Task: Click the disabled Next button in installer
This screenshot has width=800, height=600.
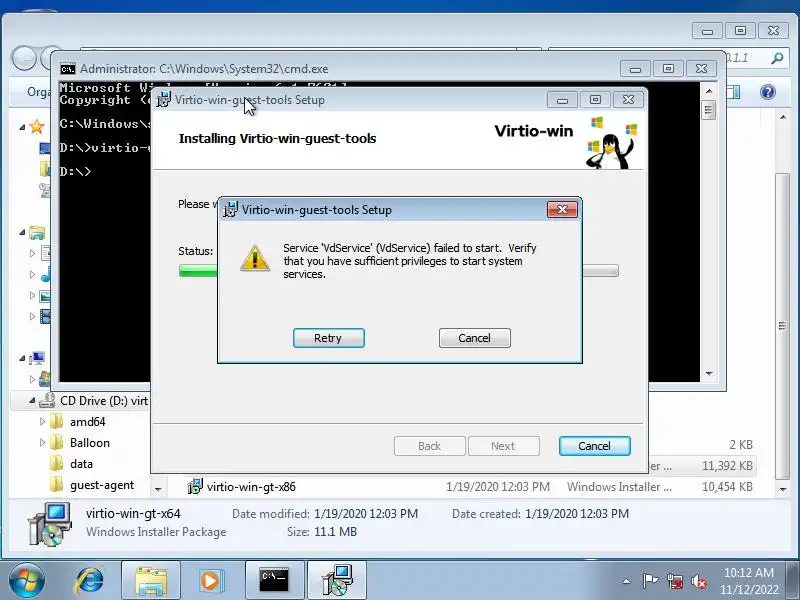Action: point(504,446)
